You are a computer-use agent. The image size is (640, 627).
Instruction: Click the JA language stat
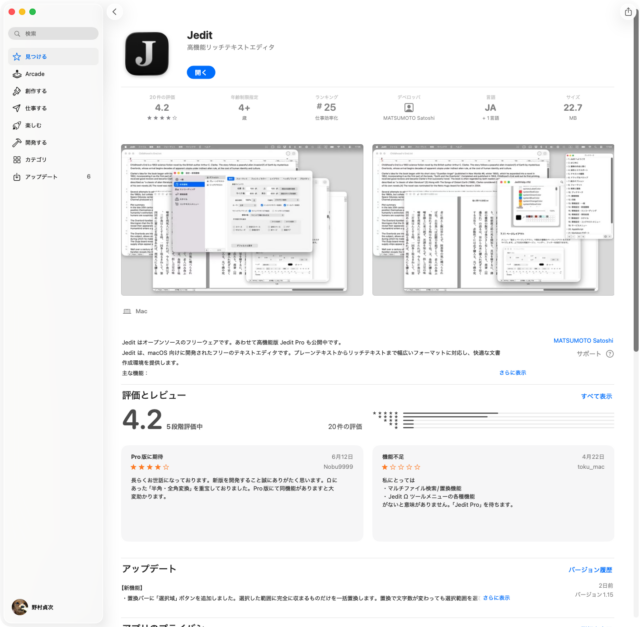point(491,108)
